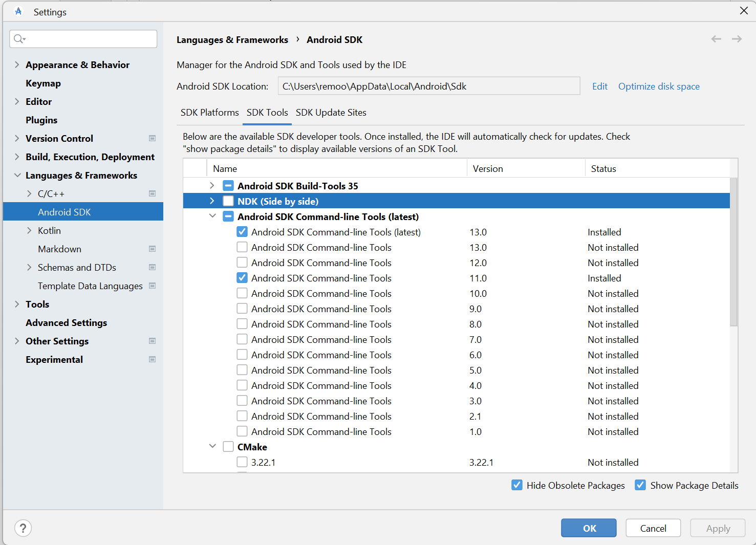This screenshot has height=545, width=756.
Task: Click the Android Studio logo in the title bar
Action: 18,11
